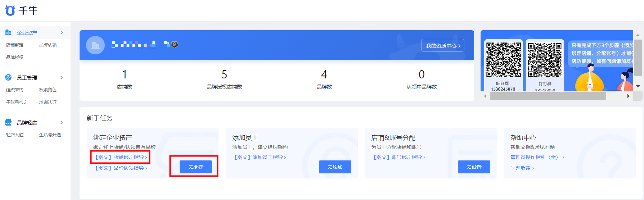Image resolution: width=644 pixels, height=200 pixels.
Task: Select the 员工管理 menu heading
Action: coord(27,77)
